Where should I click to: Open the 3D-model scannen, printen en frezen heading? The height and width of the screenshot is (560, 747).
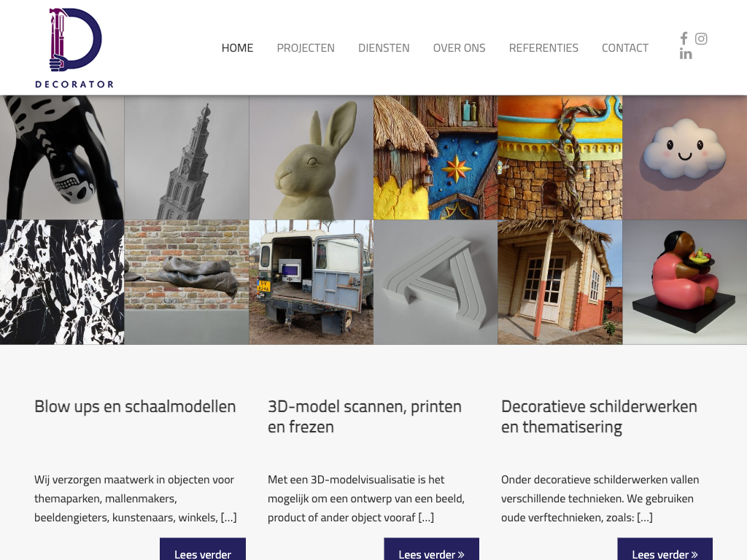pos(365,416)
